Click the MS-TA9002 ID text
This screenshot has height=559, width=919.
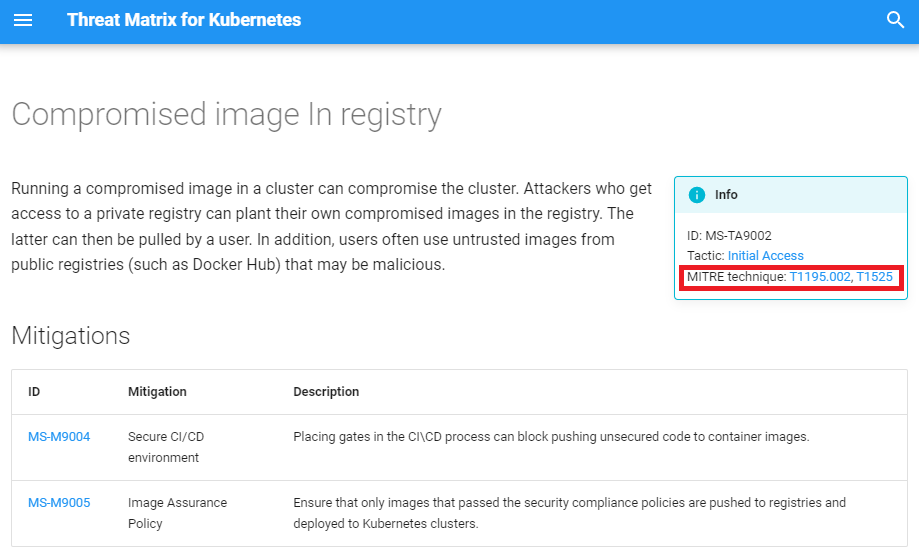pyautogui.click(x=729, y=236)
